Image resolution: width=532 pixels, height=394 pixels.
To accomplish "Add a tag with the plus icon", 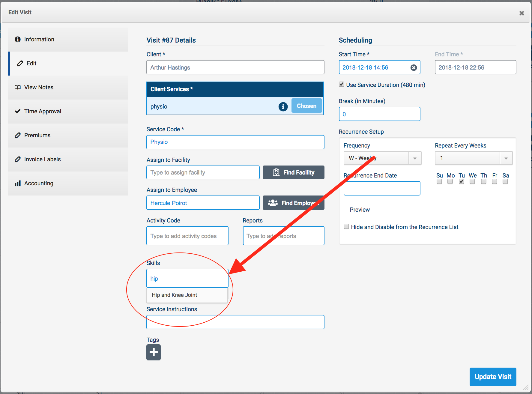I will tap(154, 352).
